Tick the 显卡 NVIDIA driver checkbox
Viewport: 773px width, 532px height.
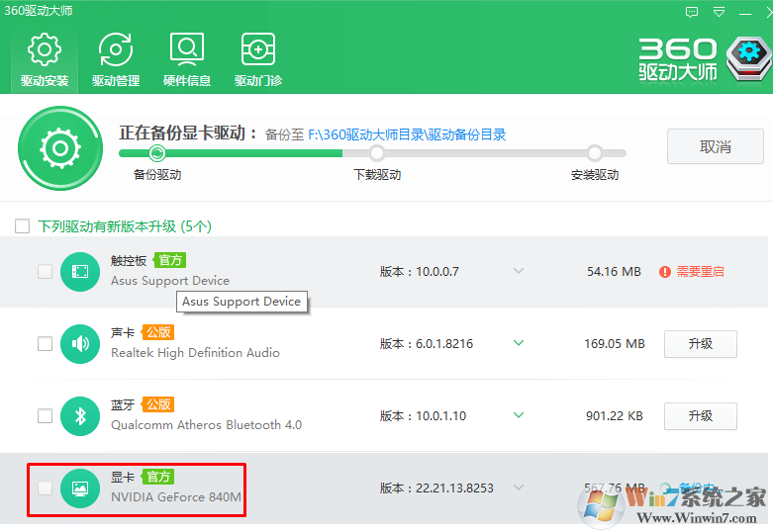45,488
